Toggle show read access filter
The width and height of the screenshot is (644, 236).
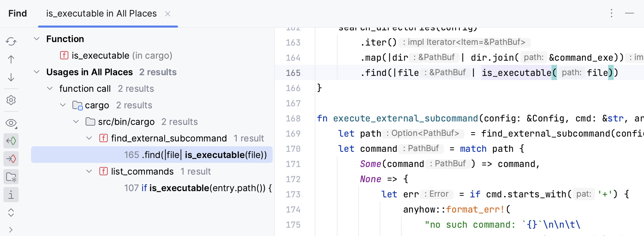pyautogui.click(x=11, y=141)
